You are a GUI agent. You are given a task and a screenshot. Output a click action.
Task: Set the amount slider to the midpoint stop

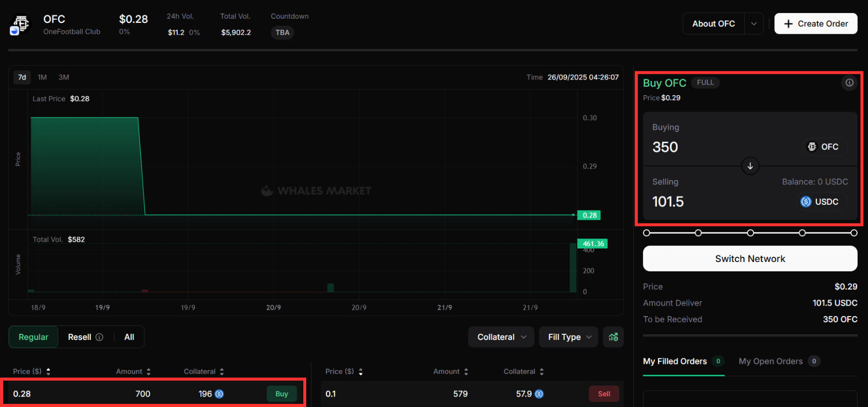[751, 233]
